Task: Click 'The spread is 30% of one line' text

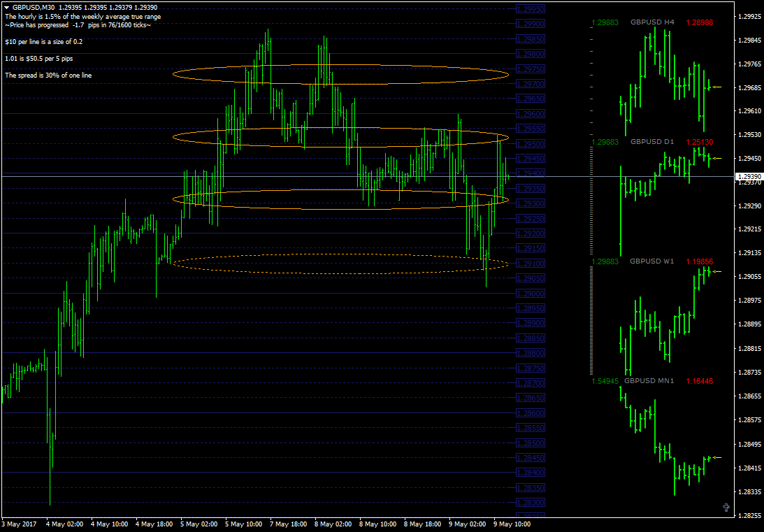Action: (x=48, y=76)
